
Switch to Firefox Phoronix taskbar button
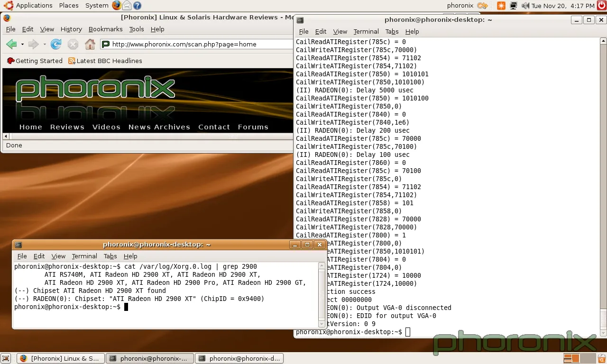[x=61, y=358]
